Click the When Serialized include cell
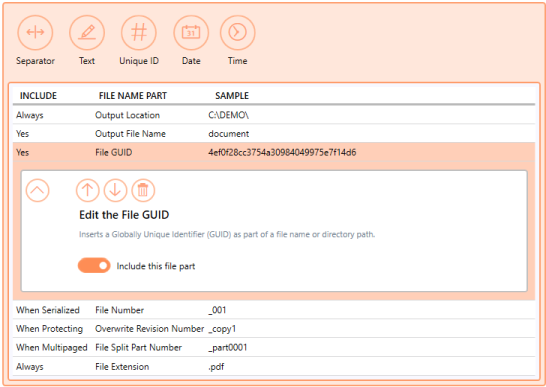 click(48, 310)
